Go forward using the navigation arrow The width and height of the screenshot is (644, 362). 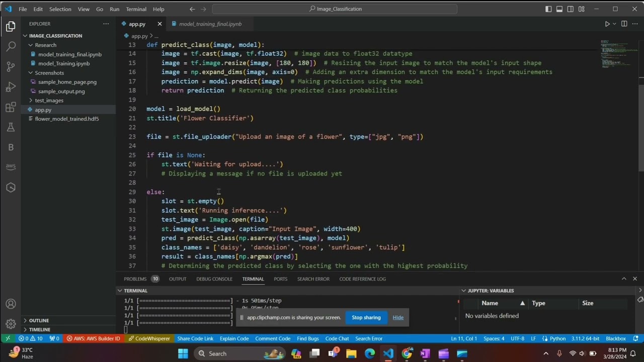(x=204, y=9)
